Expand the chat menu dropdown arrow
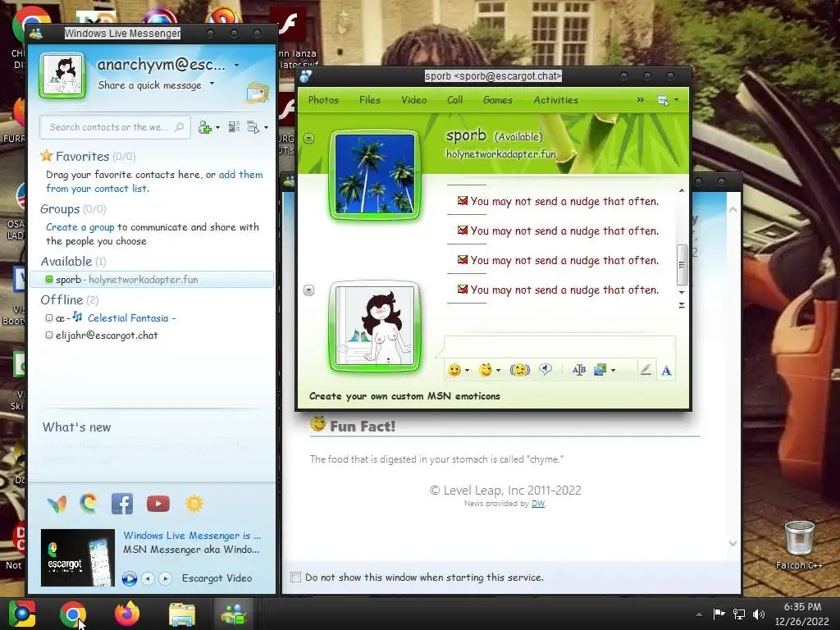Screen dimensions: 840x630 [676, 100]
